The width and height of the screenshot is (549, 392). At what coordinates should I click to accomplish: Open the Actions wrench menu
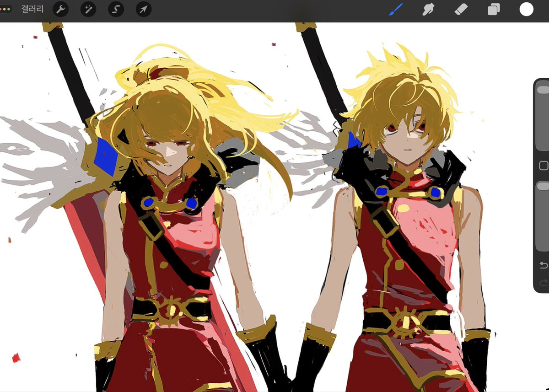60,9
